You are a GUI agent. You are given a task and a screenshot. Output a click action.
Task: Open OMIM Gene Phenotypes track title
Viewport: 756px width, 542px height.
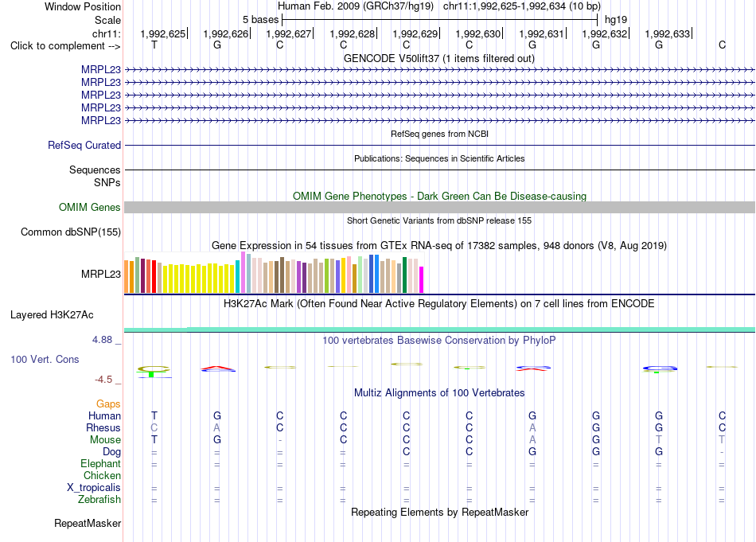point(439,197)
